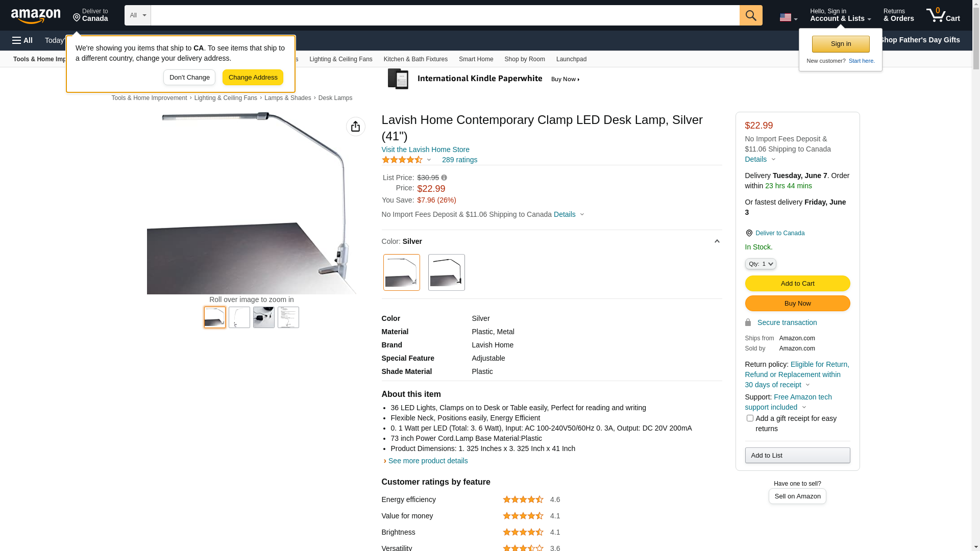This screenshot has width=980, height=551.
Task: Click the Amazon logo
Action: (x=36, y=16)
